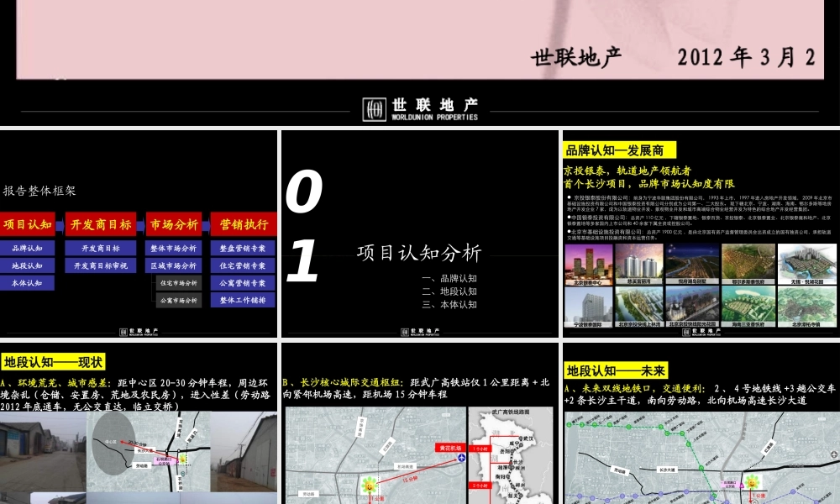Click the red 项目认知 heading box

(27, 224)
